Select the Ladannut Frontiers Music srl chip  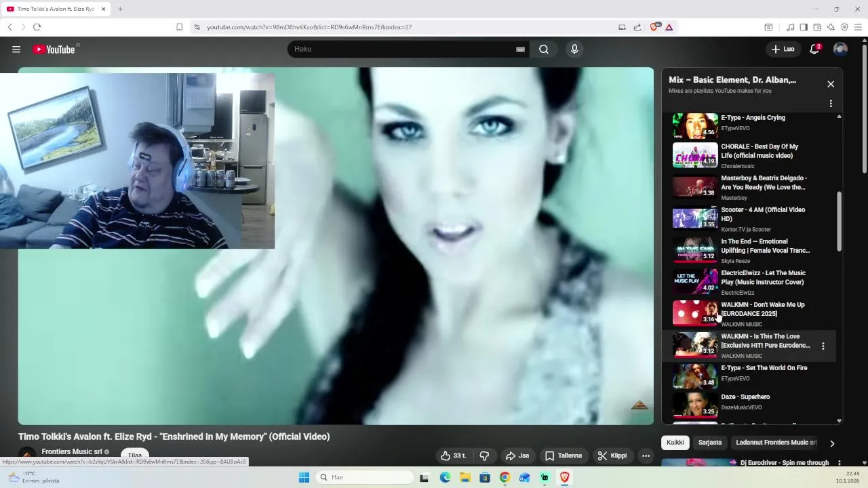(776, 443)
